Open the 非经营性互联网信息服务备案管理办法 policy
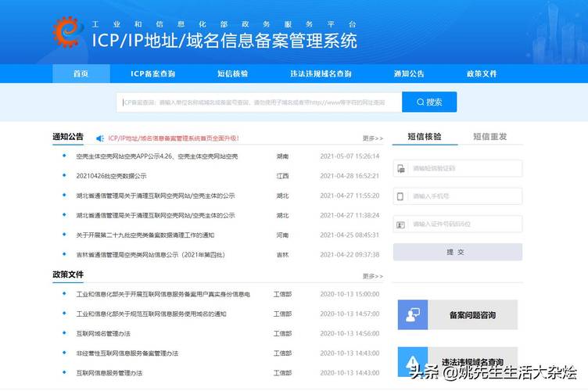The image size is (588, 391). tap(127, 353)
